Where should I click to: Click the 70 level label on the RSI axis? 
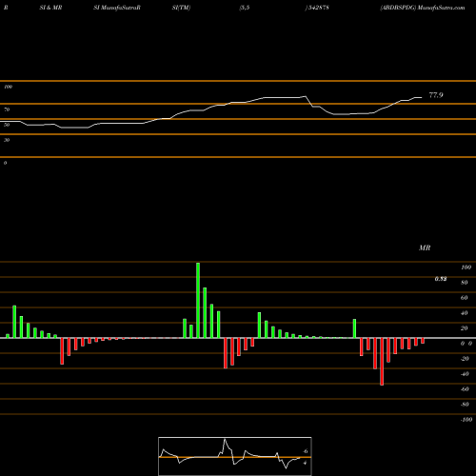pyautogui.click(x=7, y=109)
